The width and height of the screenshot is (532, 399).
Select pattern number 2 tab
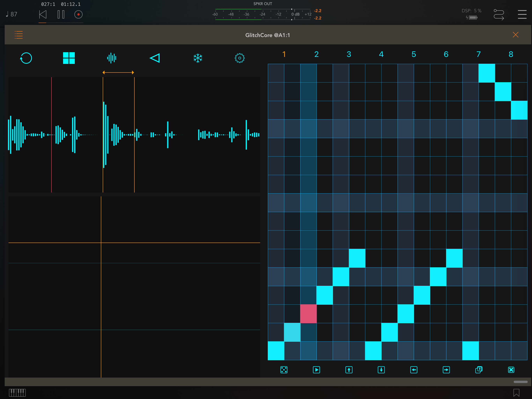(316, 54)
